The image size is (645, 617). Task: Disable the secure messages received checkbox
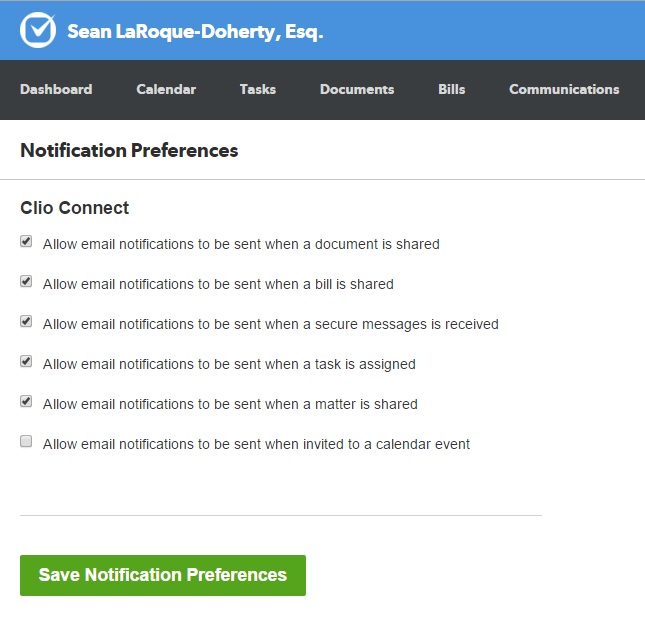pos(26,322)
